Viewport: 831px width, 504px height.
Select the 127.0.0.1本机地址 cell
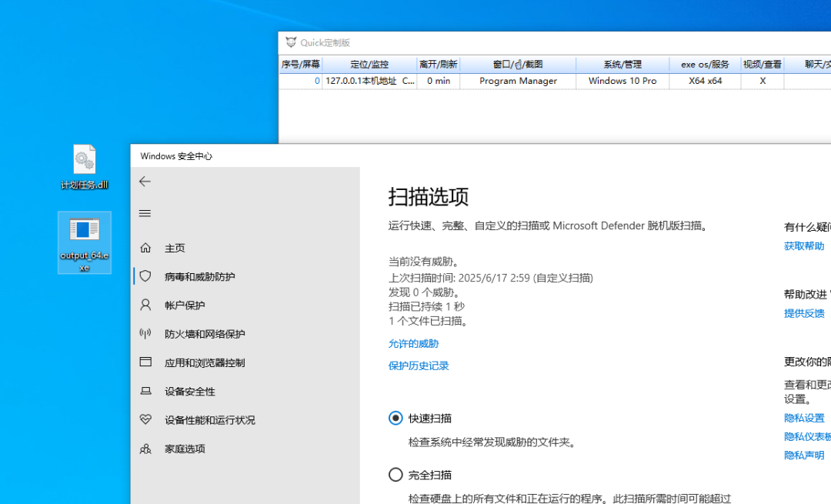(369, 81)
